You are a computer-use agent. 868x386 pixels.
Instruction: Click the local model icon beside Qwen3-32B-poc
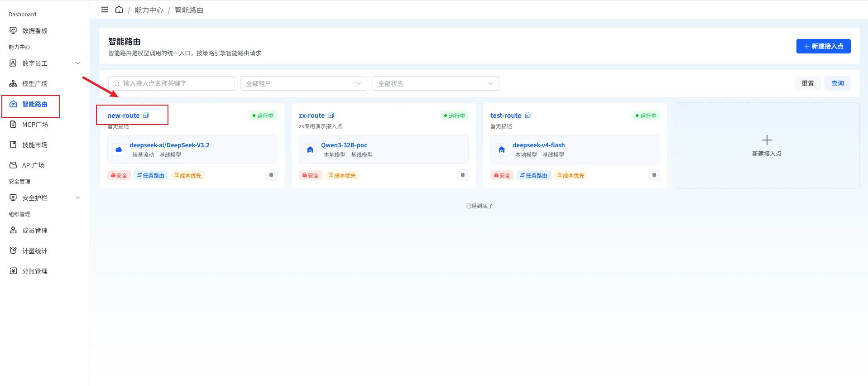click(310, 150)
